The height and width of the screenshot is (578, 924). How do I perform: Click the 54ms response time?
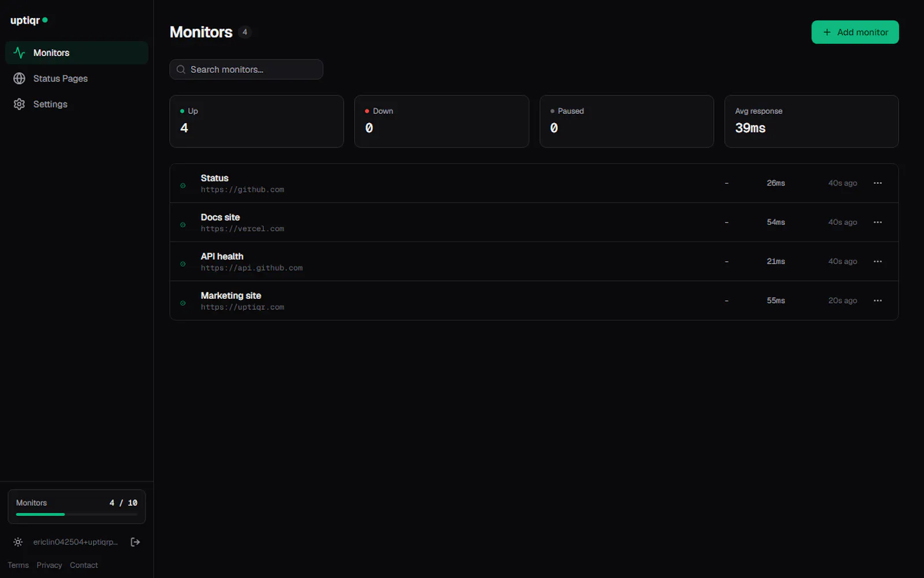pyautogui.click(x=776, y=223)
